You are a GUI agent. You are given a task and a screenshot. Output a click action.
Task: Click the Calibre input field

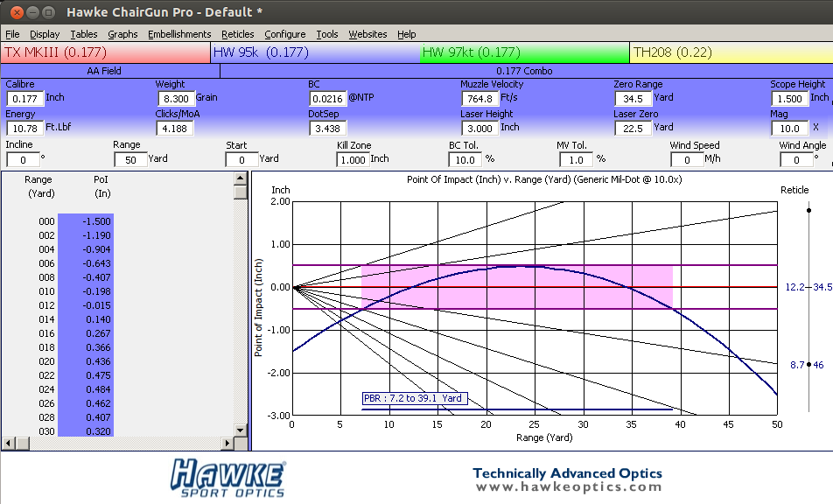(x=25, y=99)
